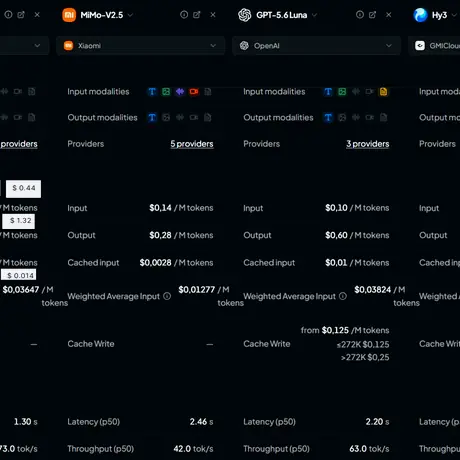Click MiMo-V2.5 video input modality icon
The image size is (460, 460).
[194, 92]
